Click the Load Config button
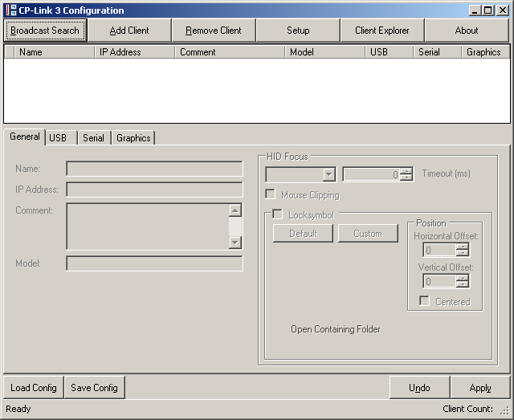 (x=34, y=388)
